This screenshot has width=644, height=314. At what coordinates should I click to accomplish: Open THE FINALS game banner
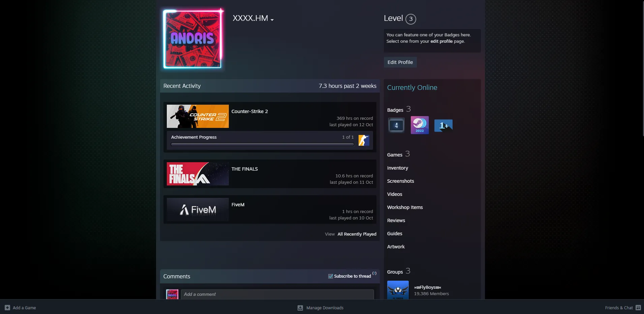point(198,174)
